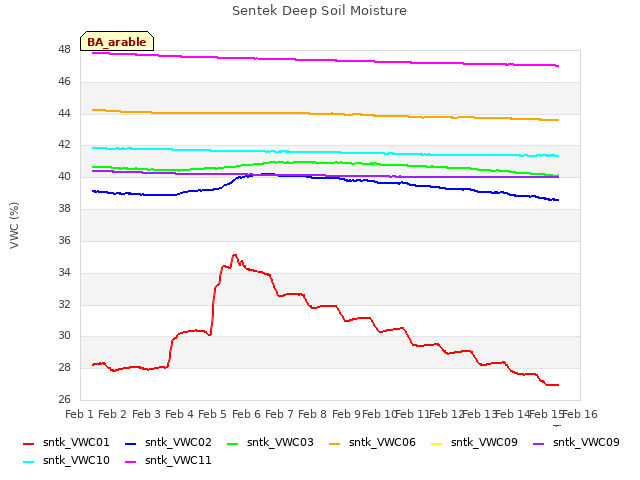Click the 30 y-axis tick label

64,336
